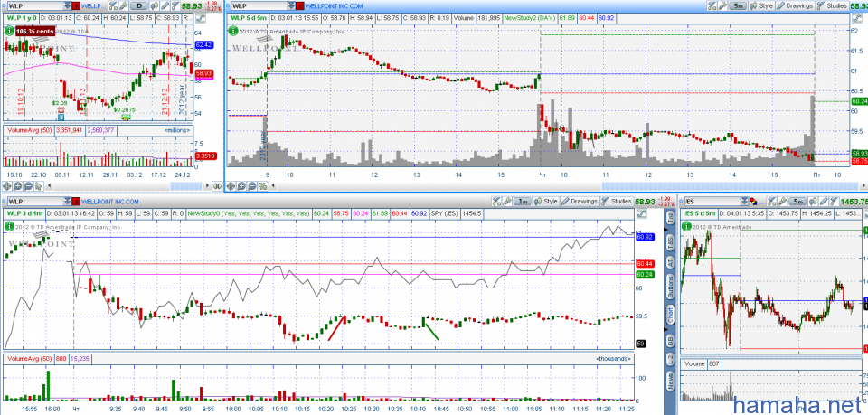The image size is (868, 415).
Task: Click the VolumeAvg (50) label on the daily chart
Action: coord(28,130)
